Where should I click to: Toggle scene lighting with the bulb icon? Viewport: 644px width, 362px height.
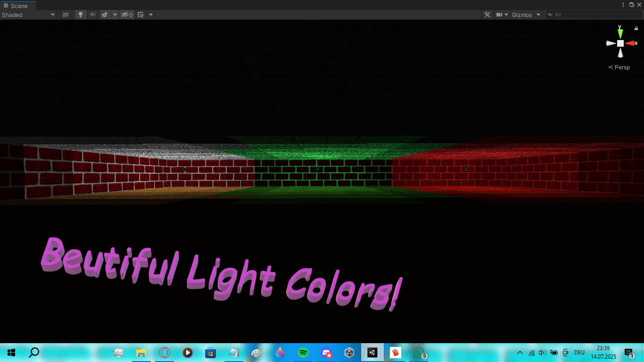[80, 15]
